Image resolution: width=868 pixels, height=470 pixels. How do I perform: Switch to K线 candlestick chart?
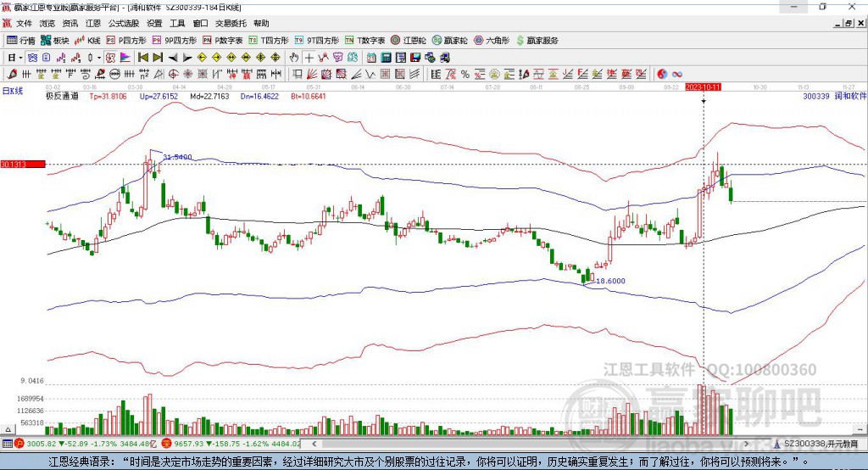(x=87, y=41)
